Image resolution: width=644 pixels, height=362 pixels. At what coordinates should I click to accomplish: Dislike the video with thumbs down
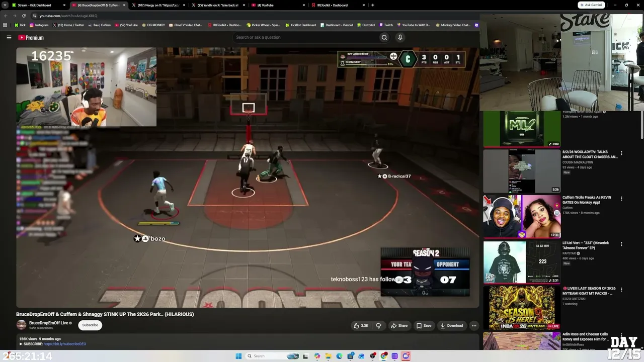click(378, 325)
